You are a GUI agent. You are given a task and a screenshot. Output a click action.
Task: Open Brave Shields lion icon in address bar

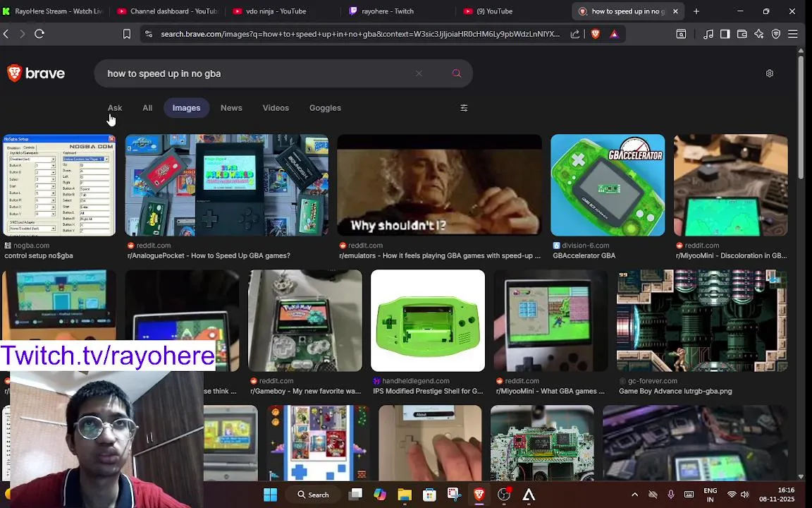pos(595,34)
